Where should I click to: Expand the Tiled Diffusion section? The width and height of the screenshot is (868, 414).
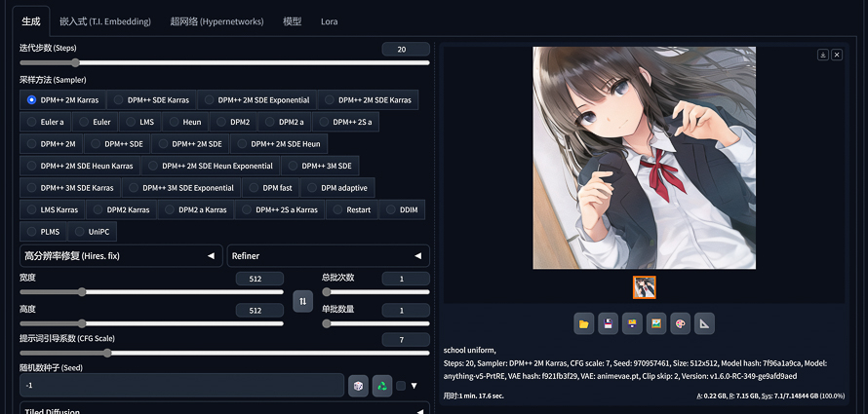pos(224,408)
